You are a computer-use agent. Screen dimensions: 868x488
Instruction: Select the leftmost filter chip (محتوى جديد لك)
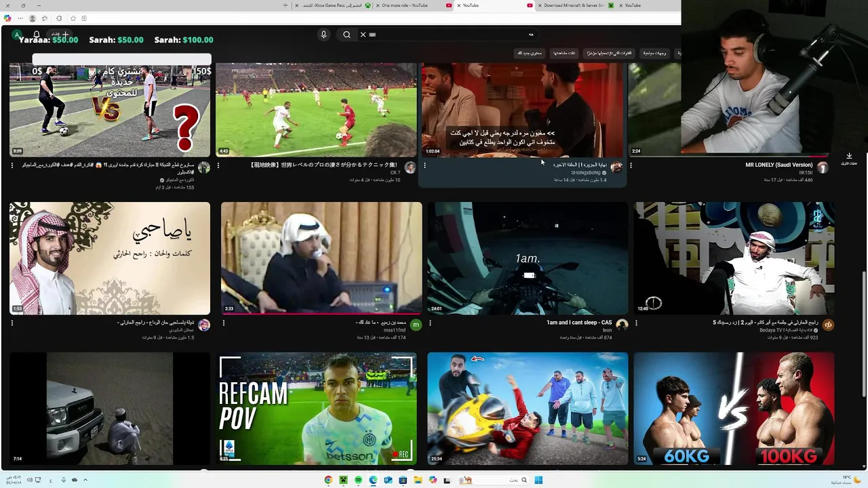(530, 53)
